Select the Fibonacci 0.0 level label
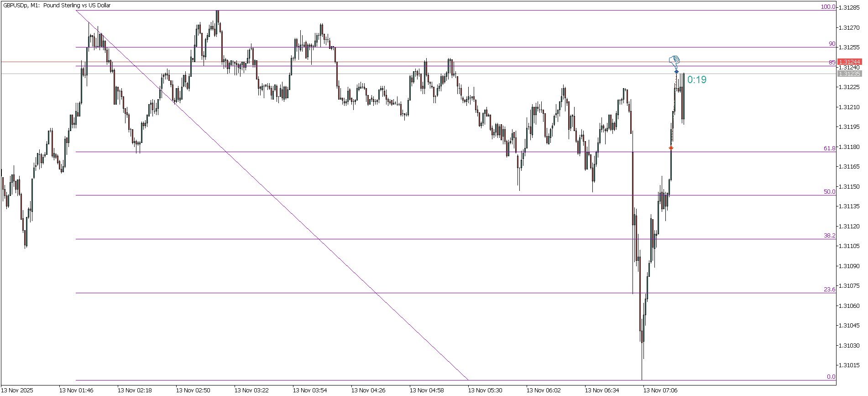Screen dimensions: 868x396 click(831, 377)
